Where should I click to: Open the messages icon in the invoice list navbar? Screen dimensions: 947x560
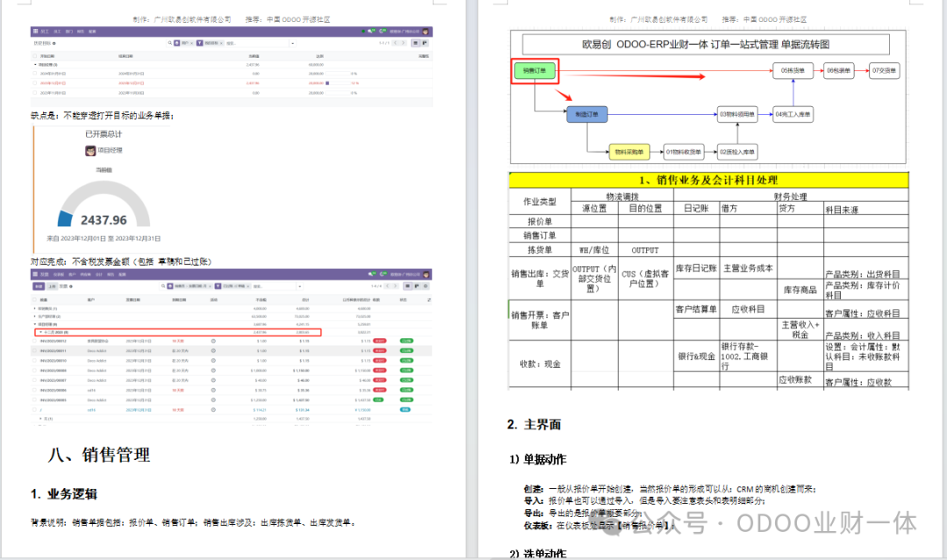(372, 273)
